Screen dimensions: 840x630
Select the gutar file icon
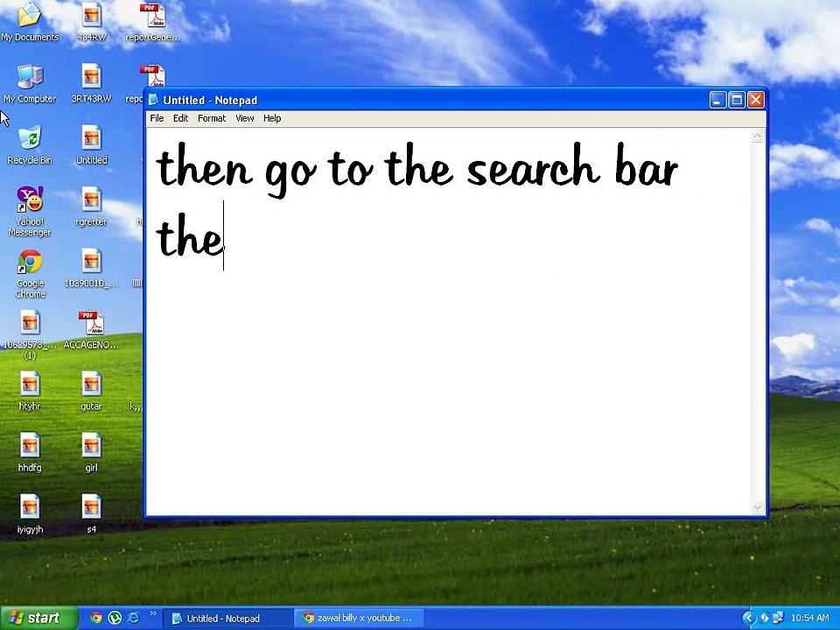click(x=92, y=391)
